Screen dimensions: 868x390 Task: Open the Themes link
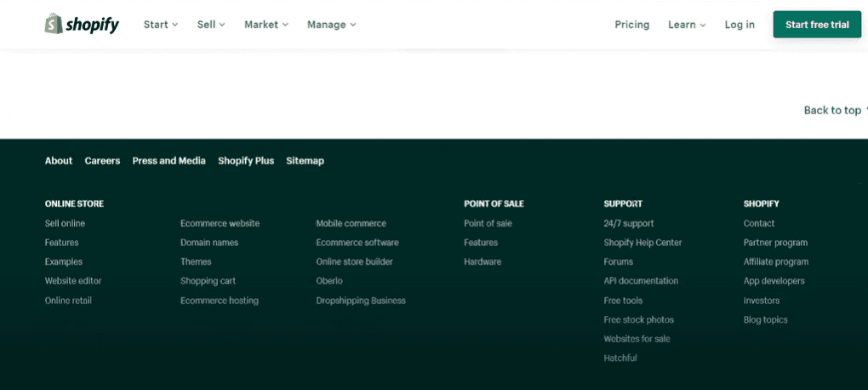point(196,261)
